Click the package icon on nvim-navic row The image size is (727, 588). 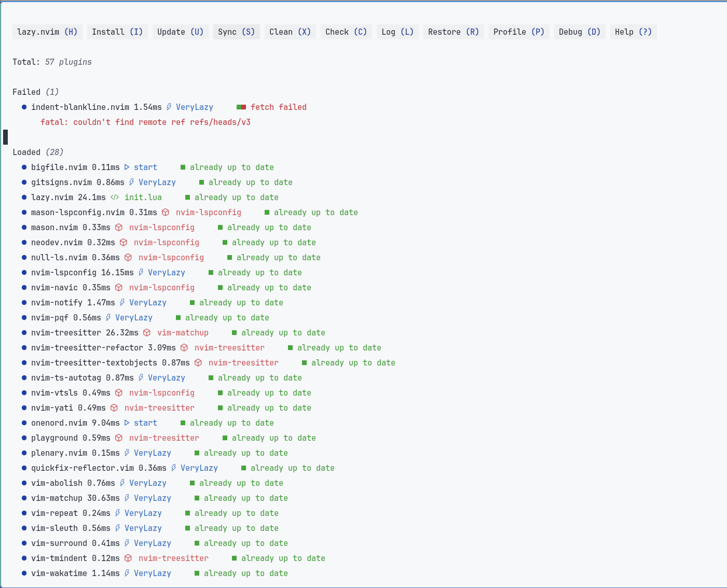(x=119, y=287)
